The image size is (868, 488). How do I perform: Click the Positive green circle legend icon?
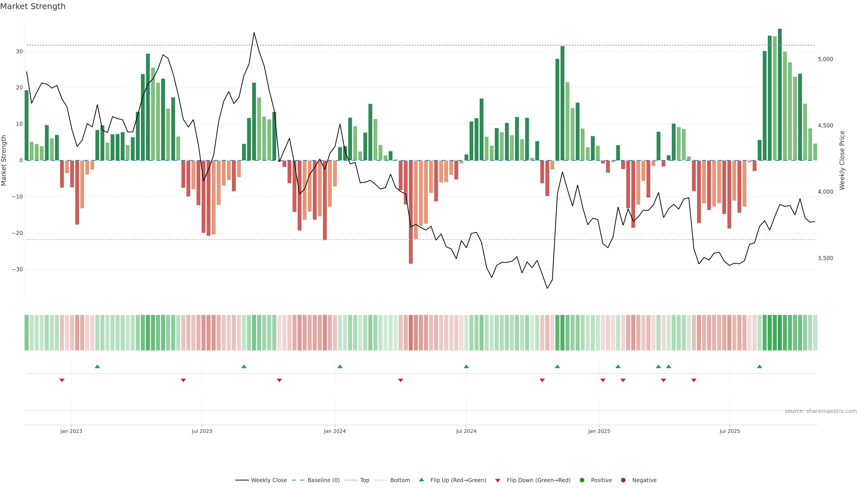pos(582,480)
